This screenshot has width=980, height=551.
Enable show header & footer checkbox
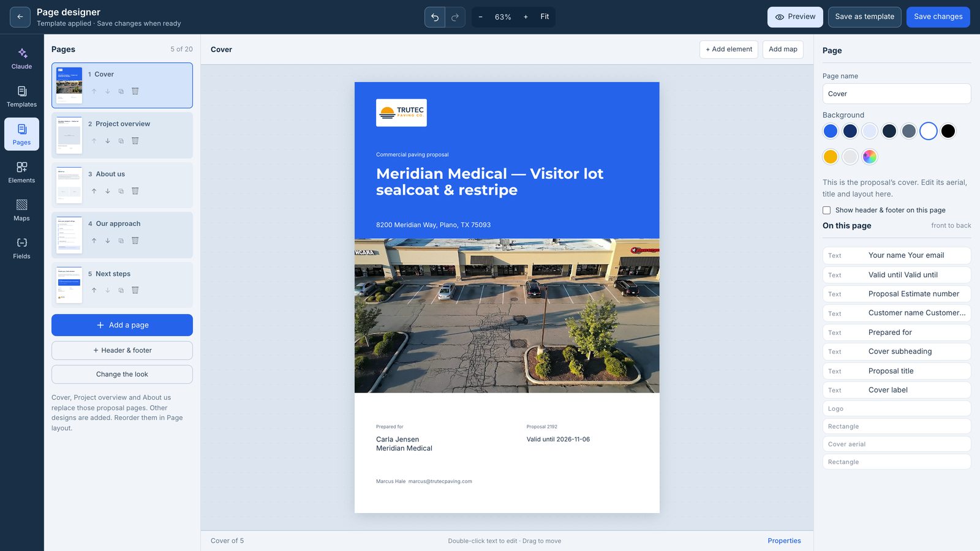(827, 210)
